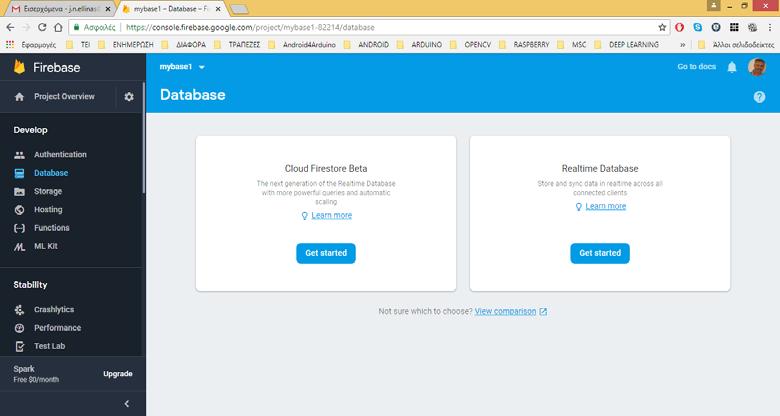
Task: Open the Functions section
Action: click(x=52, y=228)
